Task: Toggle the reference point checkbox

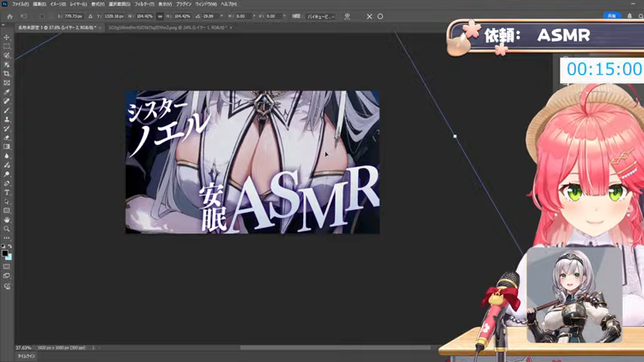Action: (x=42, y=17)
